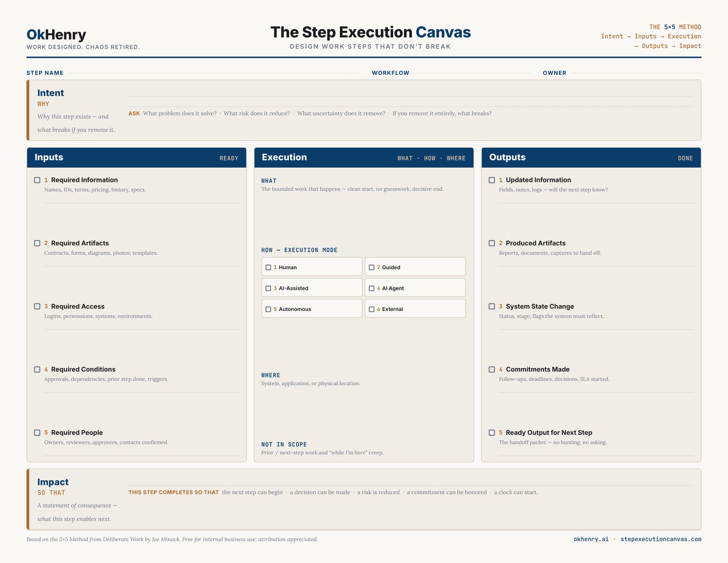Select the Autonomous execution mode checkbox
728x563 pixels.
pos(268,309)
